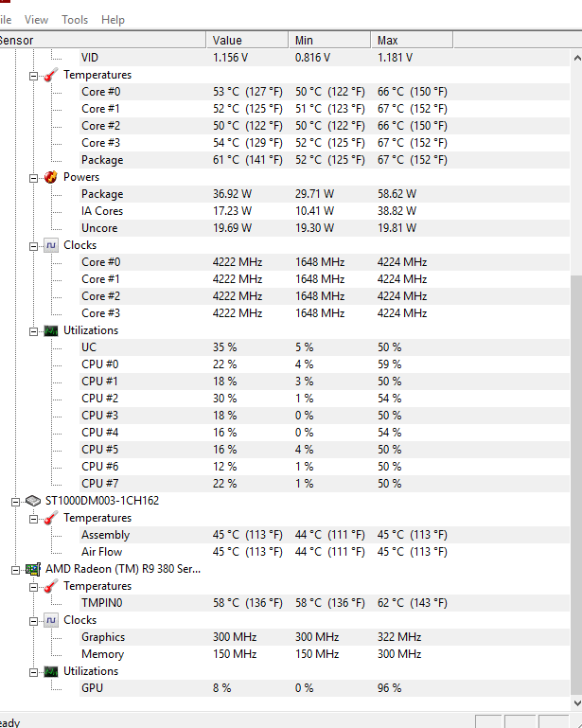Collapse the CPU Utilizations section

34,330
